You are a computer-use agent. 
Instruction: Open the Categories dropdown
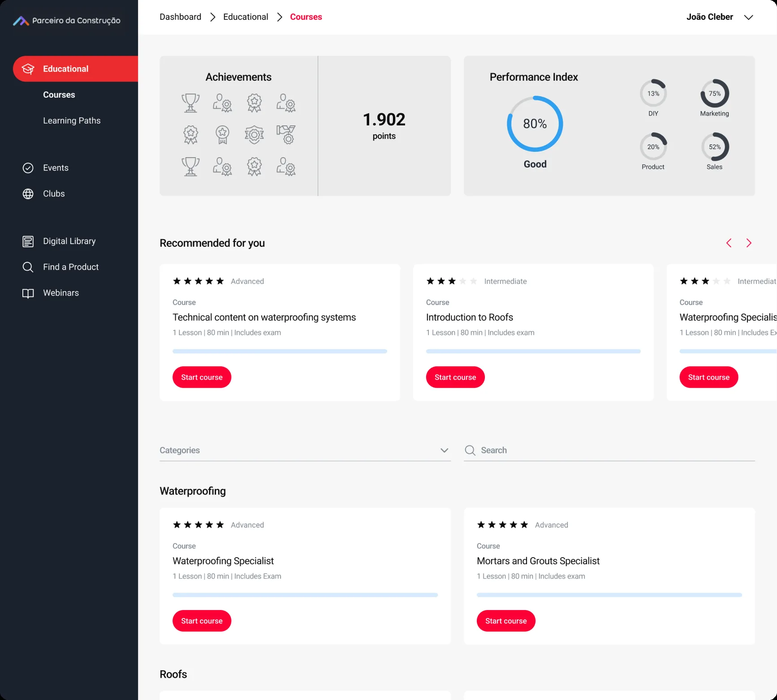coord(305,450)
